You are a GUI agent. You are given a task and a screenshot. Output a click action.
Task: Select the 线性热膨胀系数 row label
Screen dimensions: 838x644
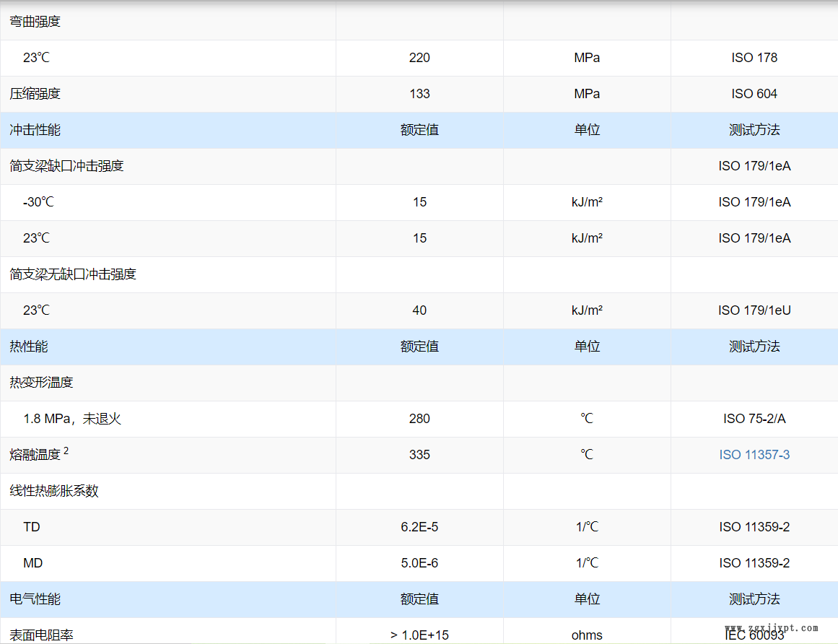[x=54, y=491]
